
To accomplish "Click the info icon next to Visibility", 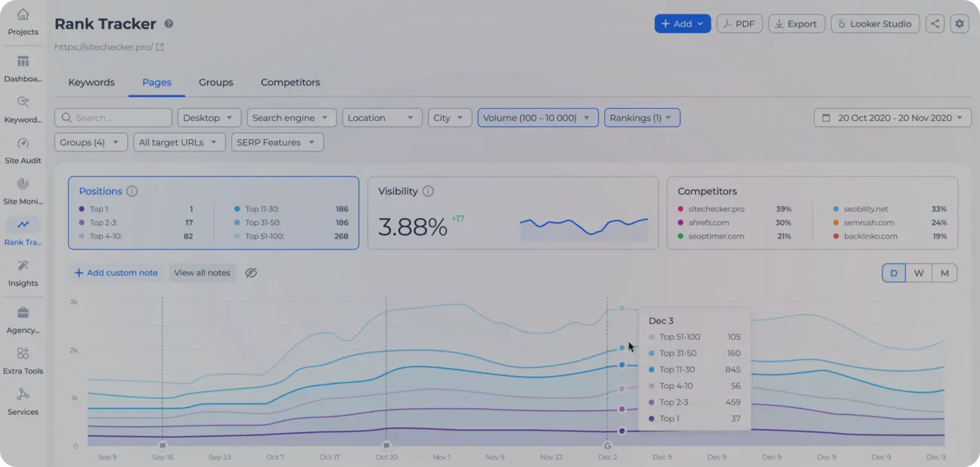I will (428, 191).
